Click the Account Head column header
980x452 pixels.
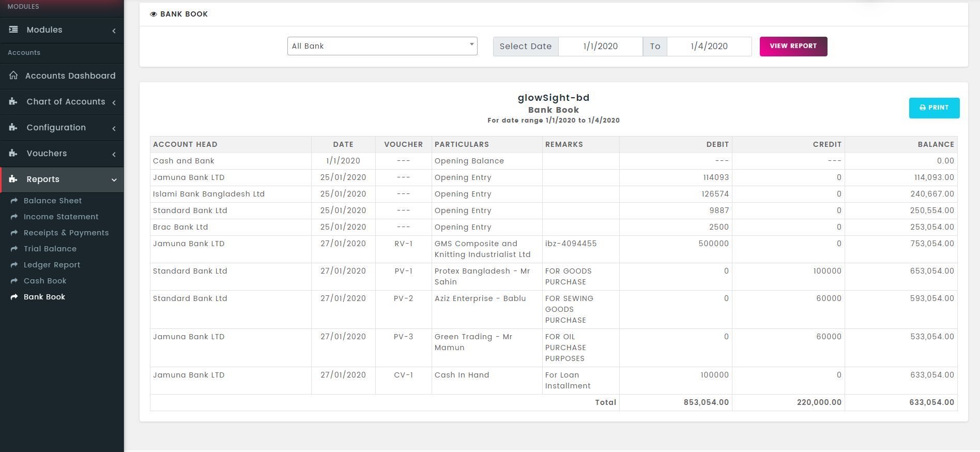pyautogui.click(x=231, y=144)
